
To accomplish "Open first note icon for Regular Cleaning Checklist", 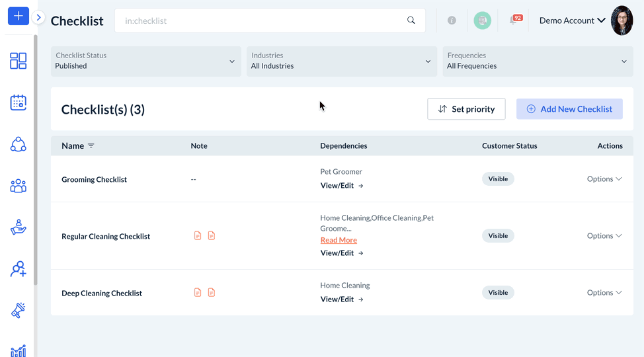I will pos(198,236).
